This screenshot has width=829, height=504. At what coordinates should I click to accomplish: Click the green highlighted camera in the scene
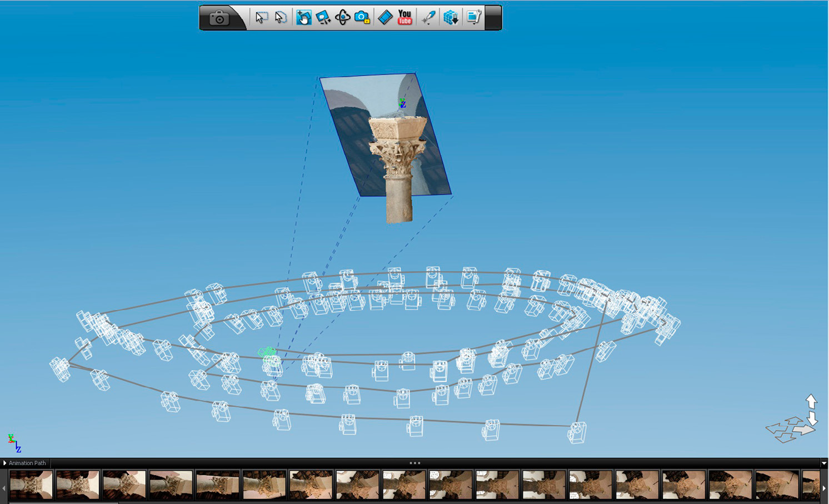click(268, 354)
